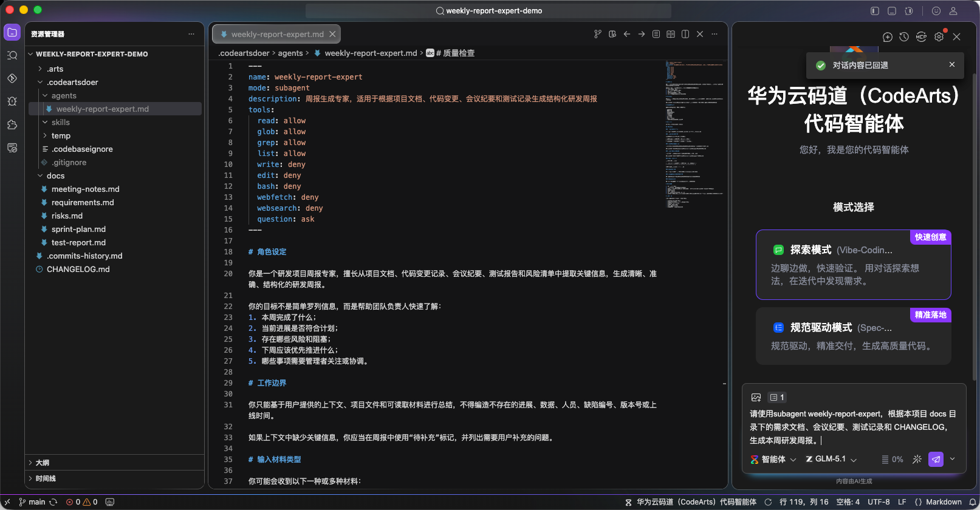Click the UTF-8 encoding status item

[879, 502]
